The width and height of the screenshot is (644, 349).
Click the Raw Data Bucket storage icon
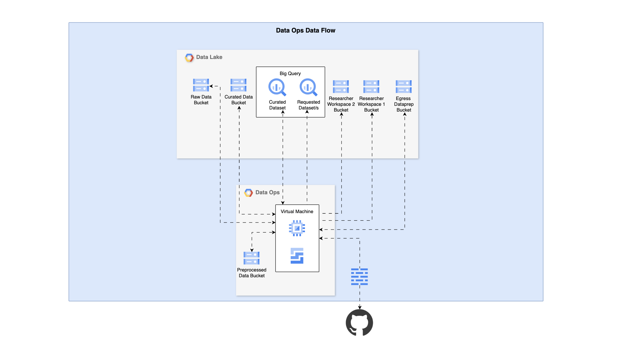[x=201, y=85]
